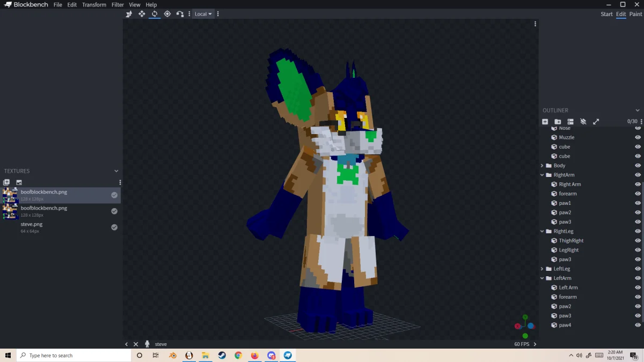
Task: Toggle visibility of paw4
Action: [x=638, y=325]
